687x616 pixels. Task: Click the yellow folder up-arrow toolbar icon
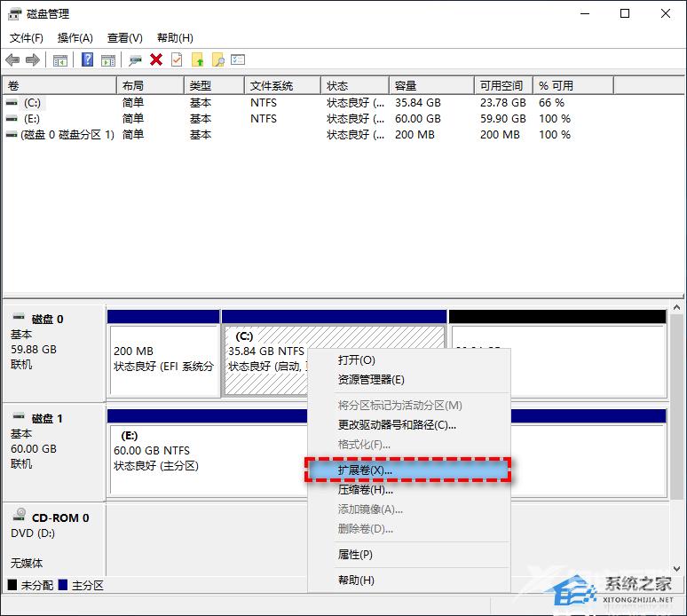pos(198,59)
